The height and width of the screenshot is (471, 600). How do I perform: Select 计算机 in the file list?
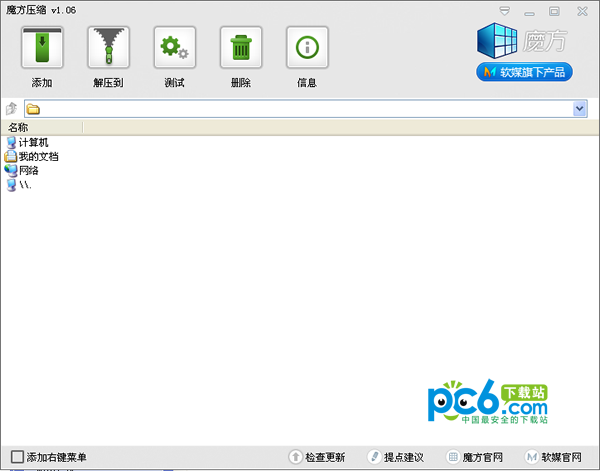tap(33, 142)
